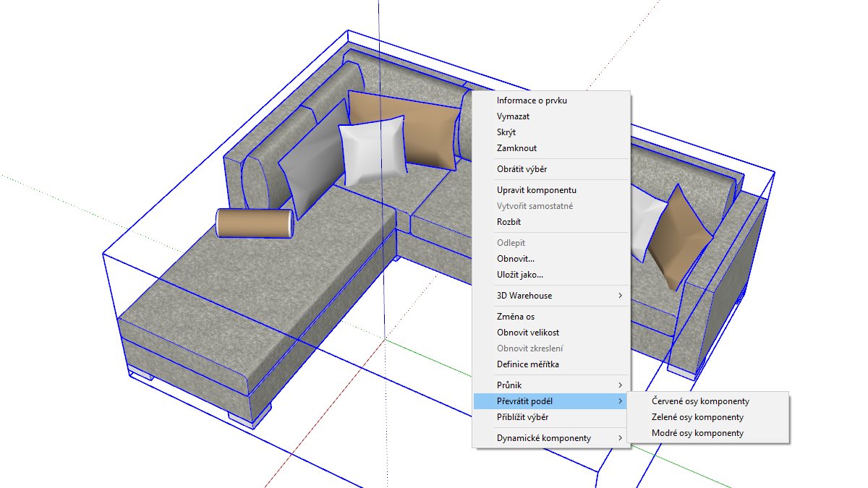868x488 pixels.
Task: Flip along Modré osy komponenty
Action: pos(697,433)
